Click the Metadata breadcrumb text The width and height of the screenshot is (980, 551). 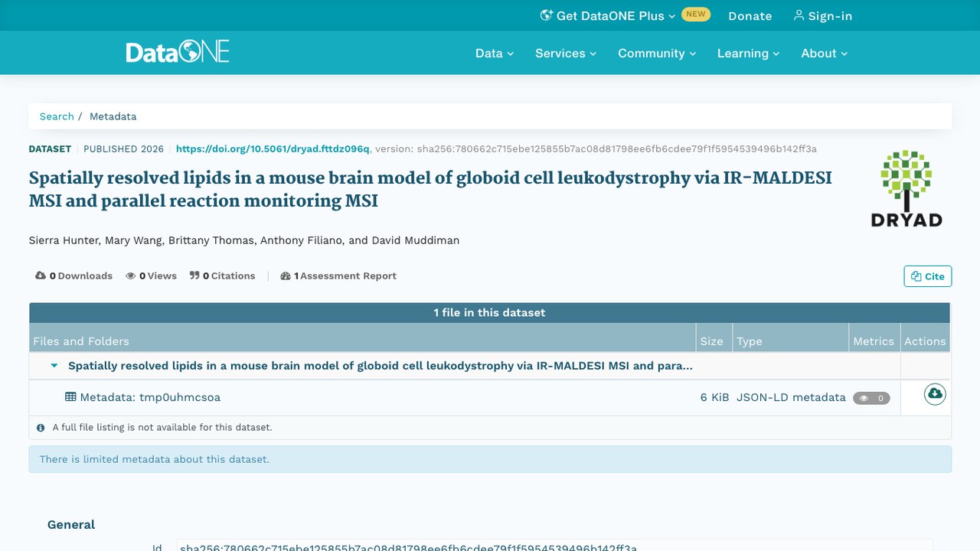[113, 116]
